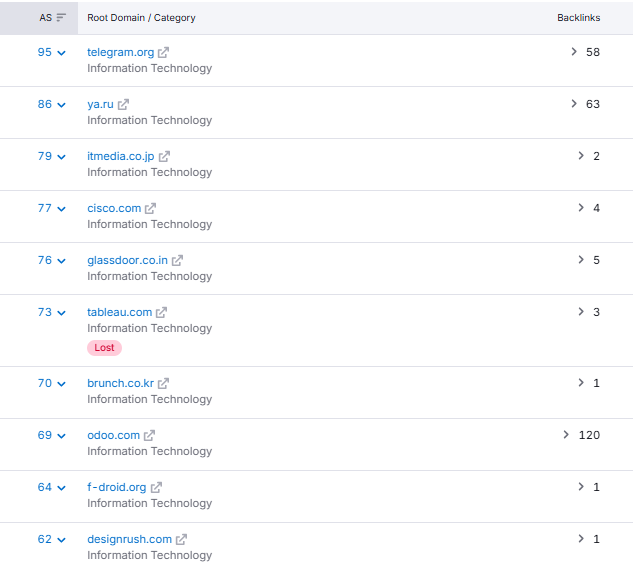Click the 63 backlinks value for ya.ru
This screenshot has width=633, height=563.
(593, 104)
